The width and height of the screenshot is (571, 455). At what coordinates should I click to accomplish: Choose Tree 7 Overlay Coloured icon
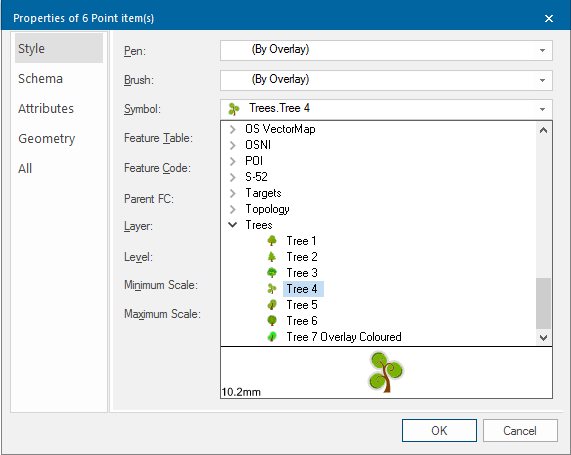[x=272, y=337]
